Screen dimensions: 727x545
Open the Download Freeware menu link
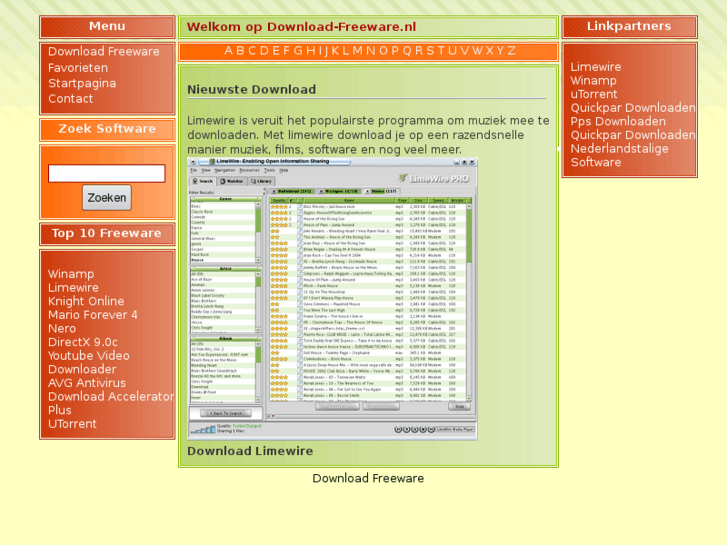click(x=104, y=51)
